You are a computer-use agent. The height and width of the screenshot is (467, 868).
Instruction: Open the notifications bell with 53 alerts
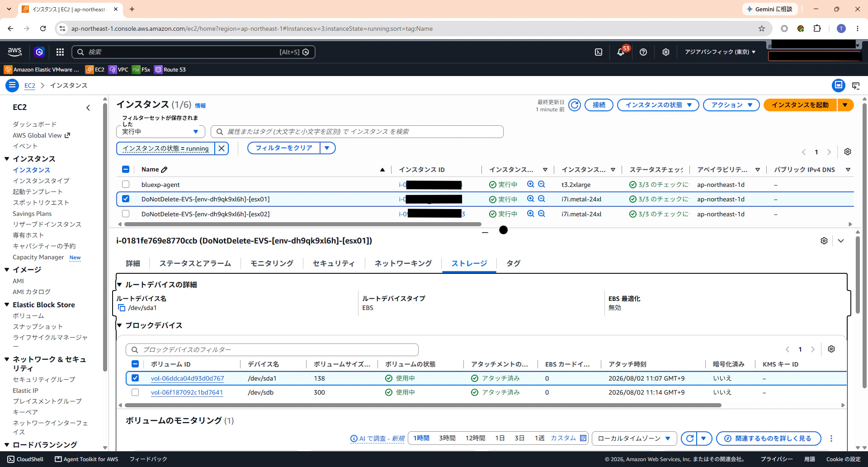[x=621, y=52]
